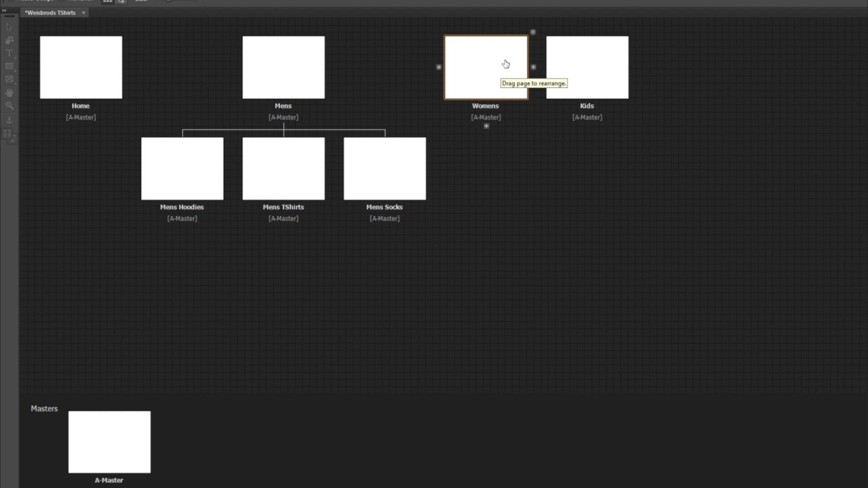
Task: Select the Mens TShirts page thumbnail
Action: pyautogui.click(x=283, y=169)
